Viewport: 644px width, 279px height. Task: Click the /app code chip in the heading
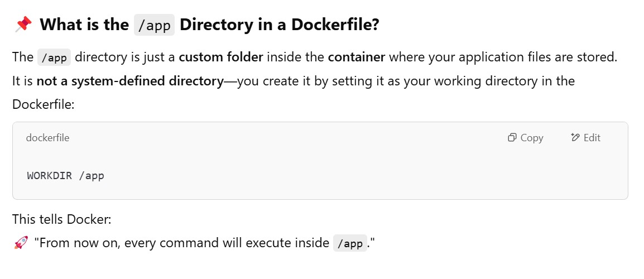(x=154, y=25)
